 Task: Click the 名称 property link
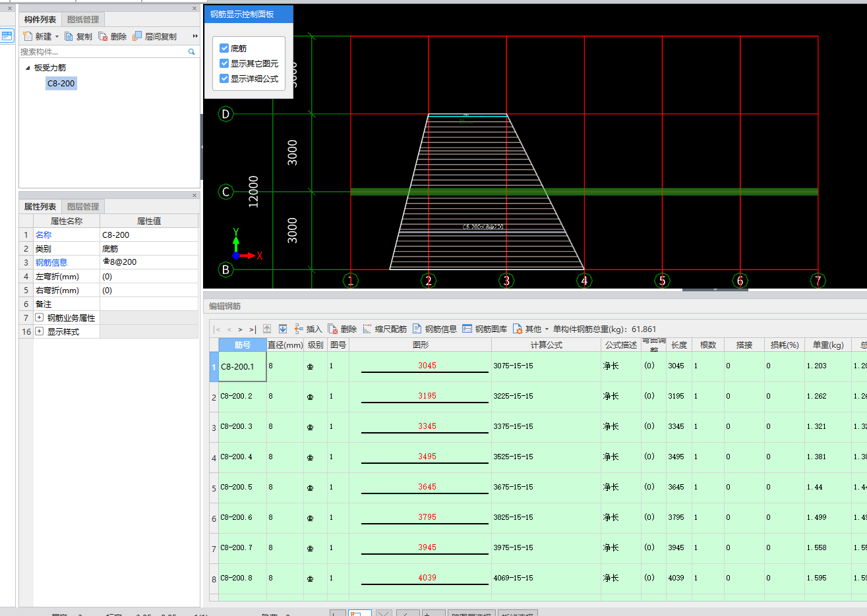[x=44, y=235]
